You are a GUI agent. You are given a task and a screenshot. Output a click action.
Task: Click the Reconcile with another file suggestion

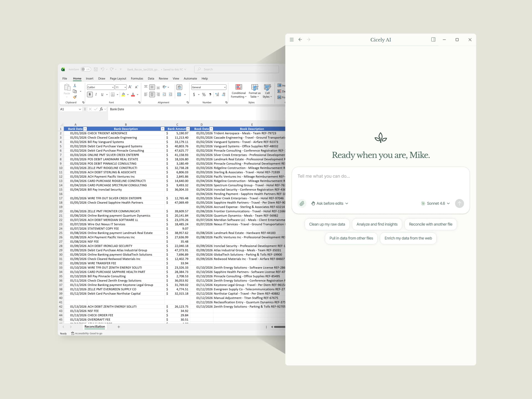[430, 224]
